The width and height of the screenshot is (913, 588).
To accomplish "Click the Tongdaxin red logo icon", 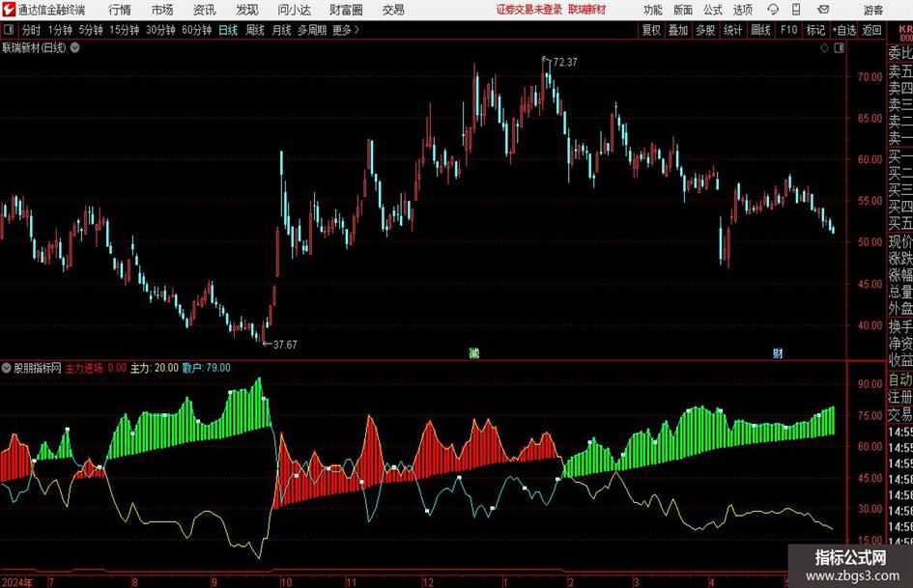I will click(x=8, y=10).
